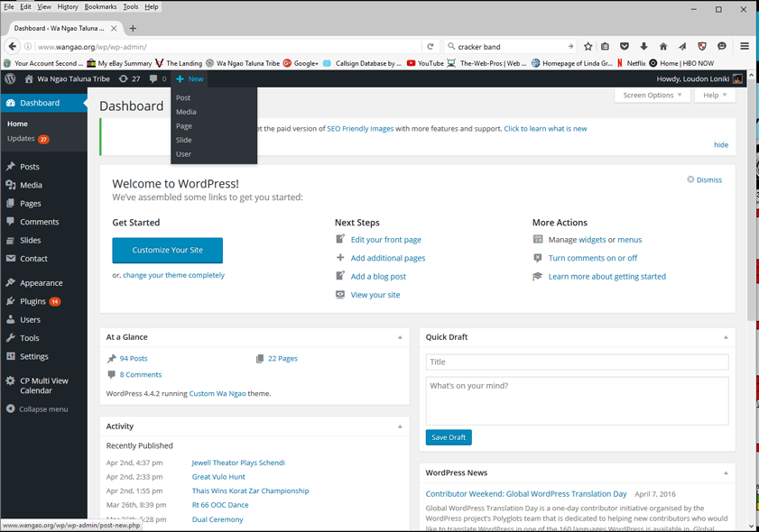This screenshot has height=532, width=759.
Task: Hide the SEO Friendly Images notice
Action: point(721,144)
